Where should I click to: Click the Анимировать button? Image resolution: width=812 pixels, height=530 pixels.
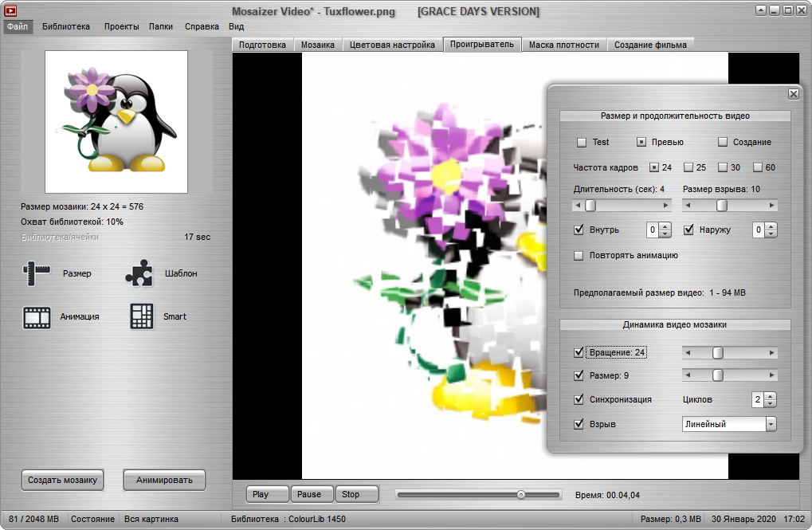coord(164,481)
